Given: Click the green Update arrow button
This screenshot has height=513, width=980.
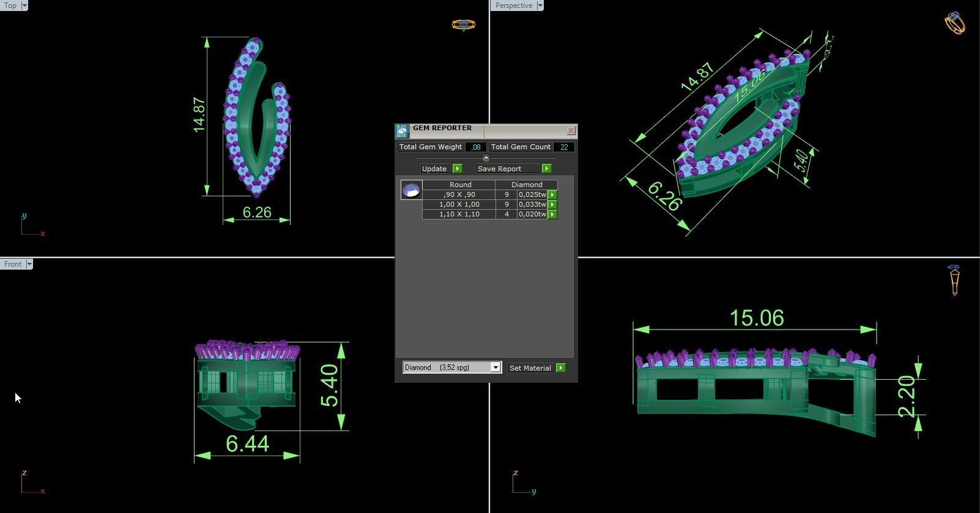Looking at the screenshot, I should (457, 168).
